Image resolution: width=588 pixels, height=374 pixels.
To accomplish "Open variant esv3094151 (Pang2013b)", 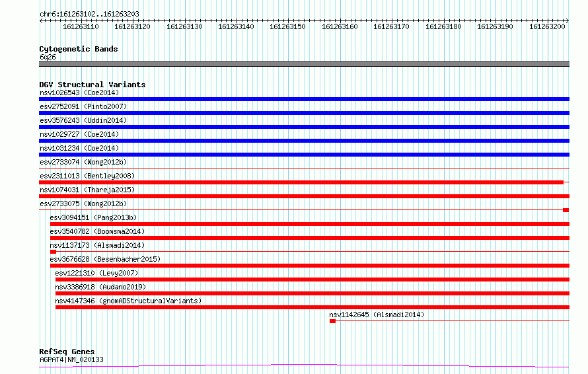I will 93,217.
